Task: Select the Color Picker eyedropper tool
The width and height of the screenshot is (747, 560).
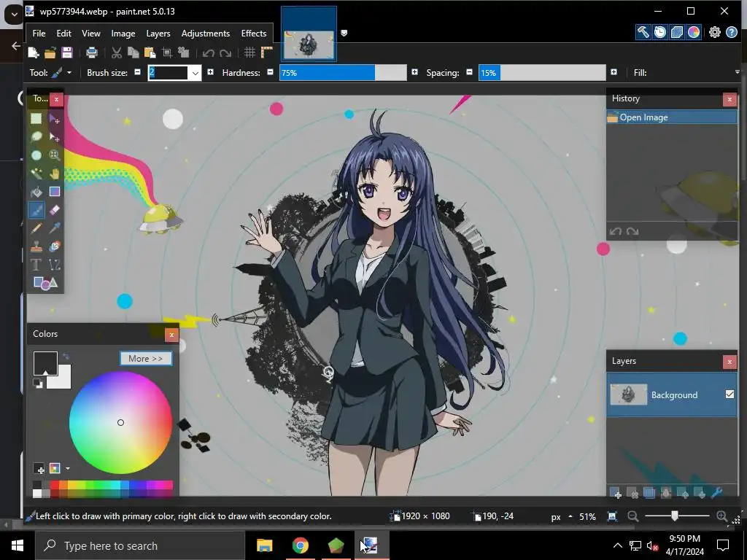Action: click(x=54, y=228)
